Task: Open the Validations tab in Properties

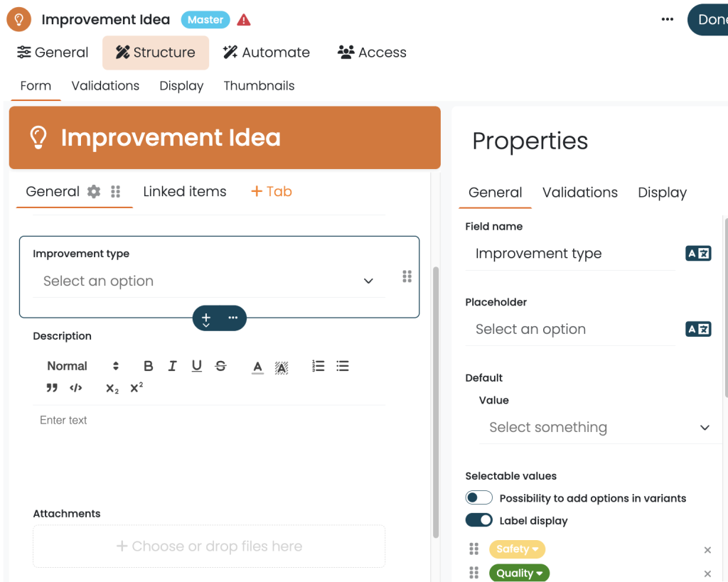Action: coord(579,193)
